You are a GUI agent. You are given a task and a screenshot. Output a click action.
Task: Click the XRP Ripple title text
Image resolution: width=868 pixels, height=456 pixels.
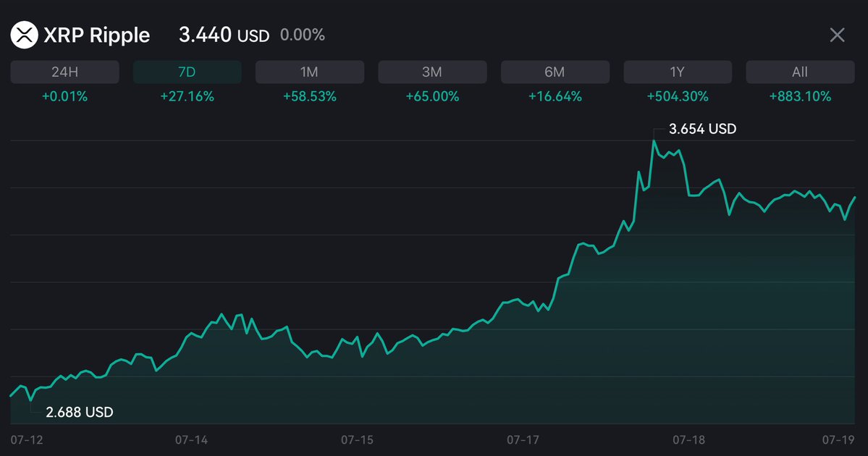click(96, 35)
